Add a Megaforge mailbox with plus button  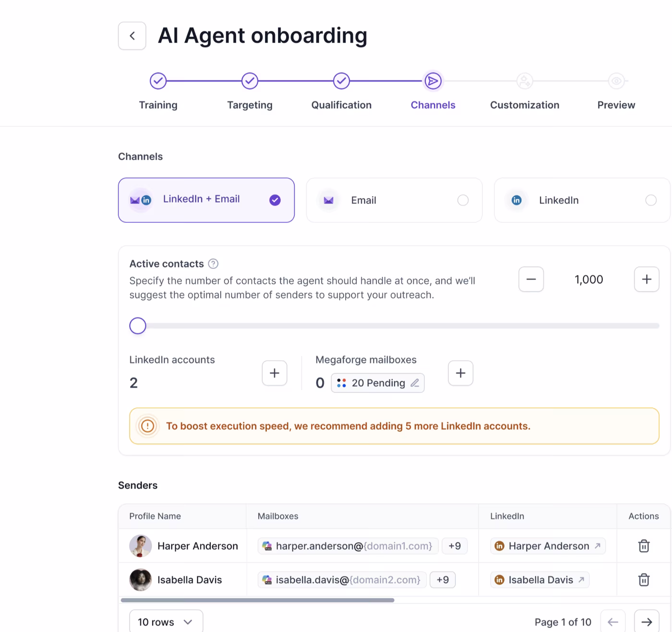pyautogui.click(x=460, y=373)
